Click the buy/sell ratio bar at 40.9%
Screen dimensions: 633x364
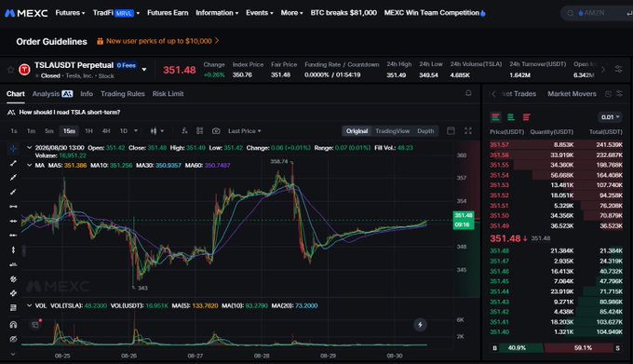click(518, 347)
